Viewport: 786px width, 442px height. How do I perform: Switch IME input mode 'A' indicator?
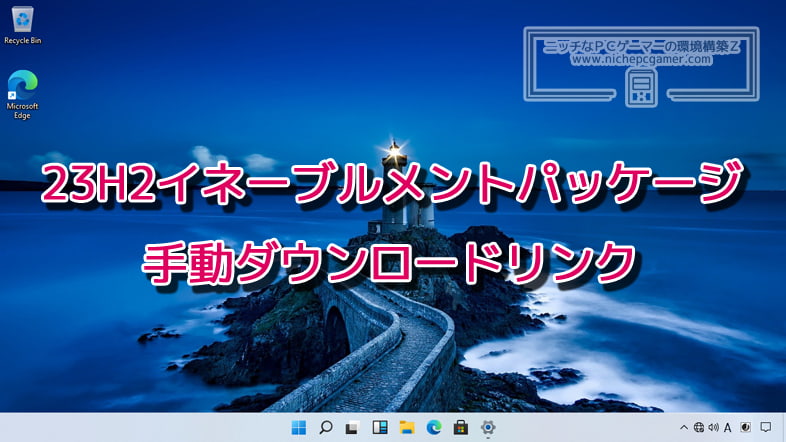point(727,427)
